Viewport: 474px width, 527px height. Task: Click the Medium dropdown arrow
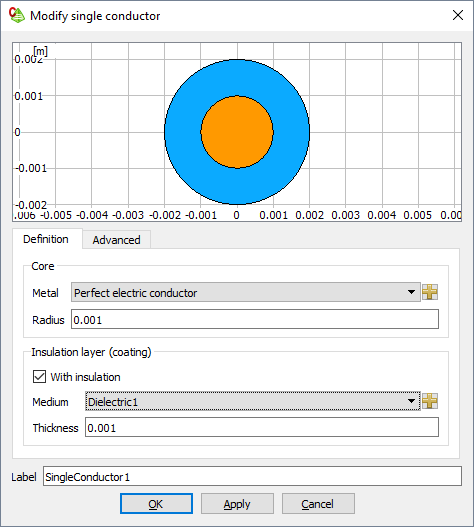pyautogui.click(x=411, y=401)
